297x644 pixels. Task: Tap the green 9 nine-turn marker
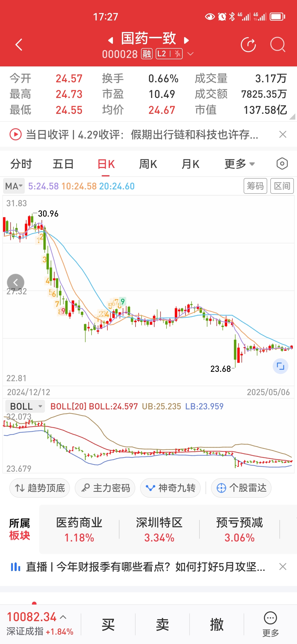pos(123,302)
